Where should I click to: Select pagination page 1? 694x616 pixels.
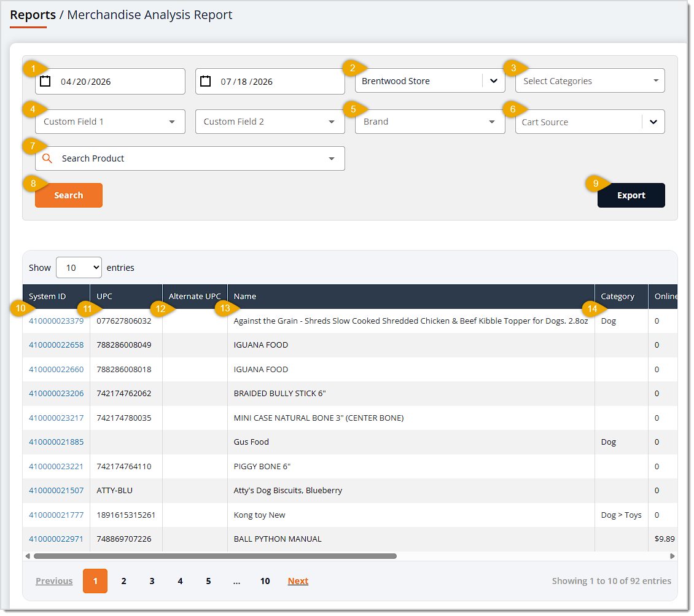pyautogui.click(x=95, y=581)
